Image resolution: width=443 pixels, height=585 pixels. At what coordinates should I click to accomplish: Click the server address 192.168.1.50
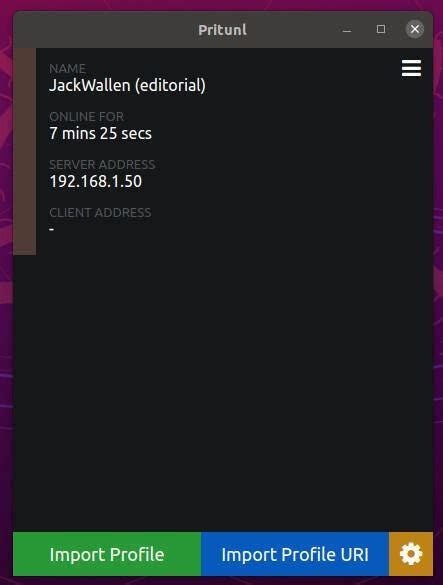pyautogui.click(x=96, y=181)
